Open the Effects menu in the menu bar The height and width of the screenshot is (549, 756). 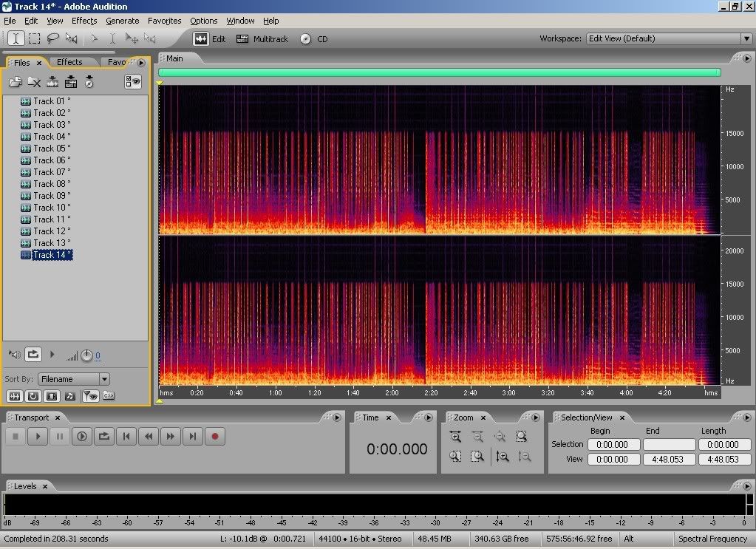[x=84, y=21]
